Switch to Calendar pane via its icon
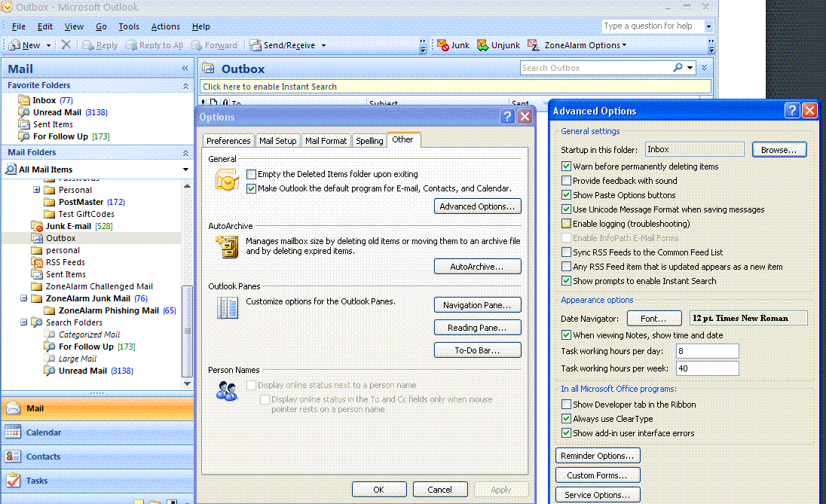 coord(13,432)
